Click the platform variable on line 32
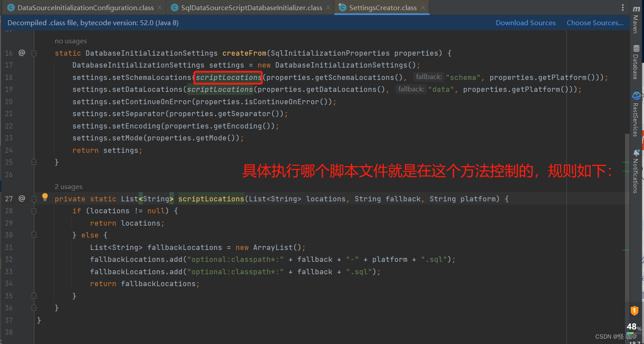The image size is (644, 344). click(389, 260)
